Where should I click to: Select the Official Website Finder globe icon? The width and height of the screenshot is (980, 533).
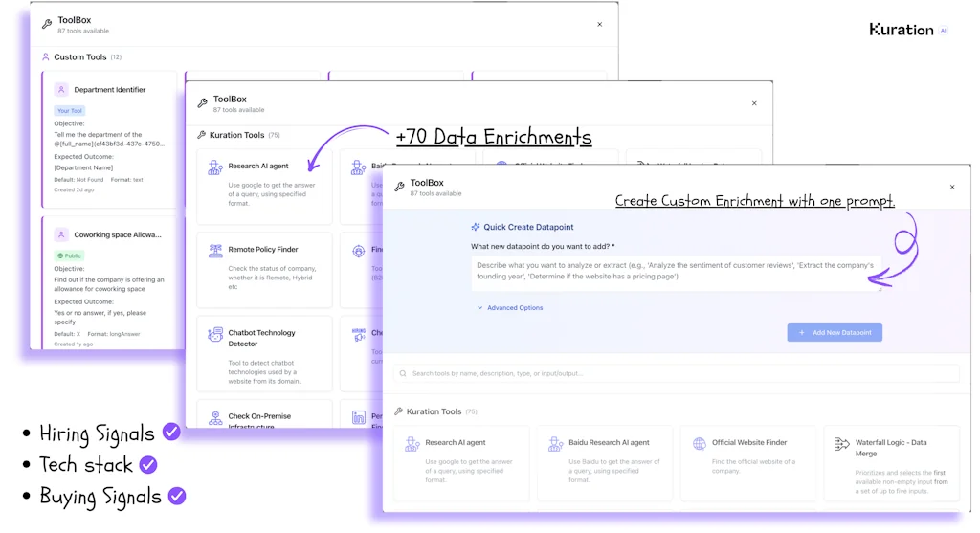(700, 444)
